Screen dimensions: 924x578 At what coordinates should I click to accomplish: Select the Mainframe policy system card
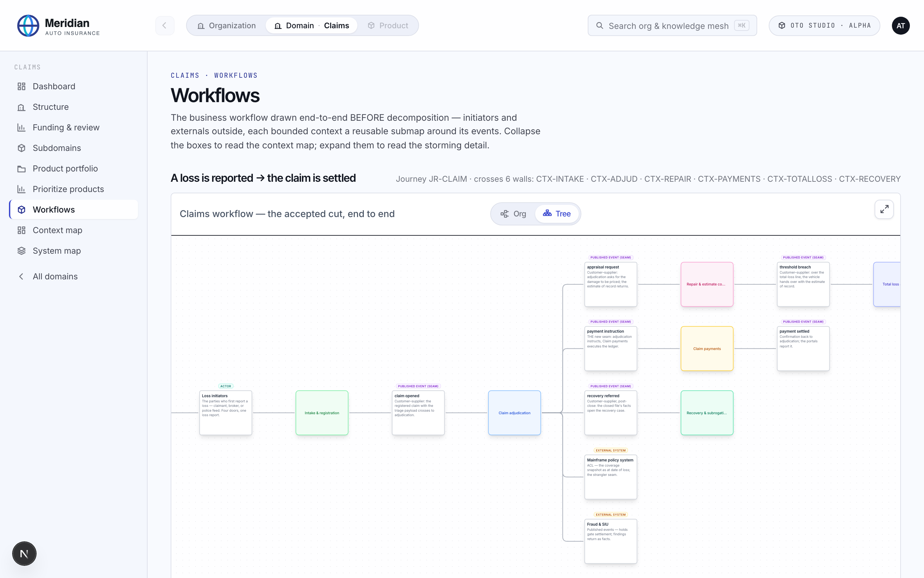(x=611, y=477)
